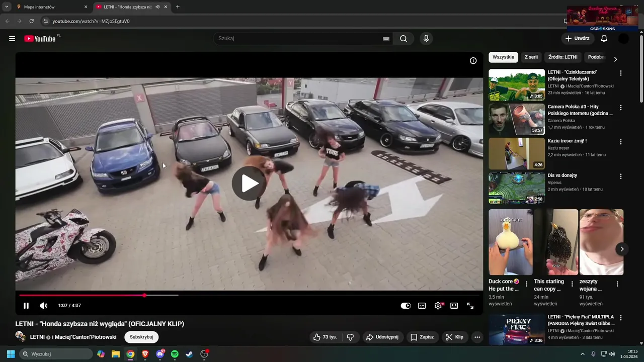Click the Utwórz create button
644x362 pixels.
pos(577,39)
